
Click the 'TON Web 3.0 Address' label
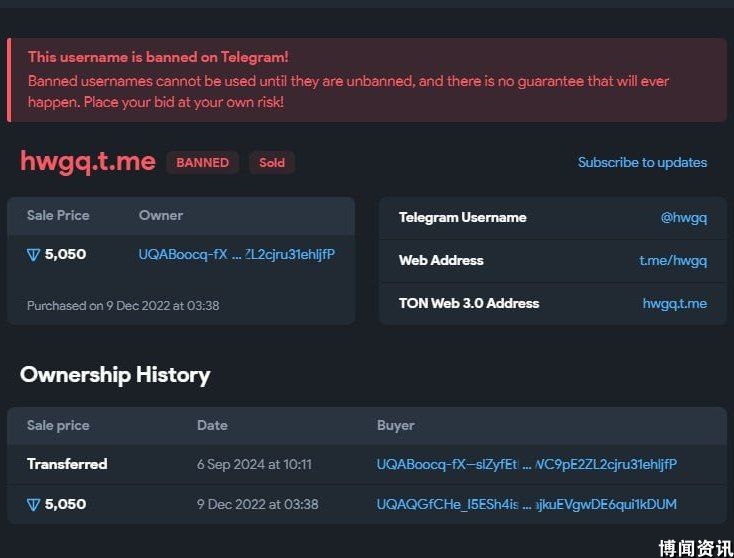click(469, 303)
